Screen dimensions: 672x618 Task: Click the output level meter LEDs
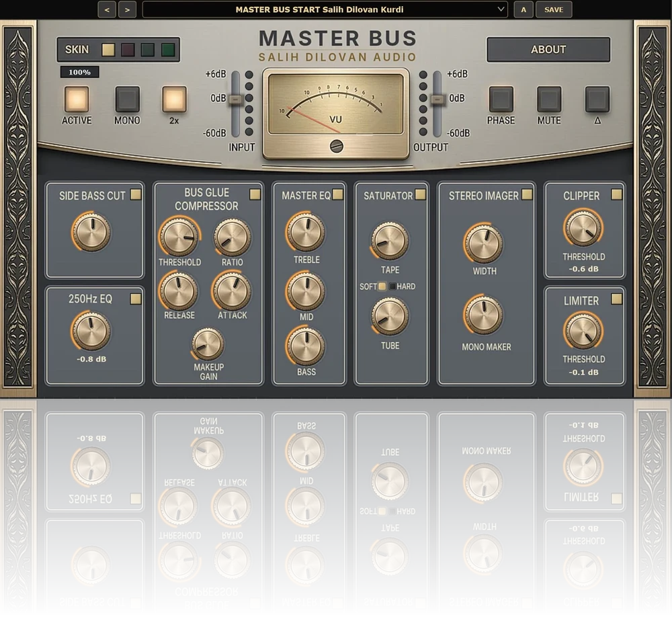point(423,104)
